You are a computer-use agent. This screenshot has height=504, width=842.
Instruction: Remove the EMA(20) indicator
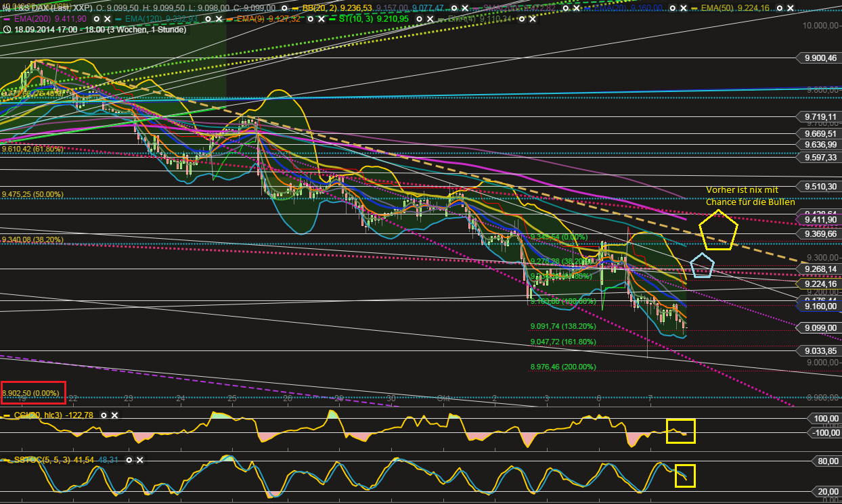pos(683,7)
